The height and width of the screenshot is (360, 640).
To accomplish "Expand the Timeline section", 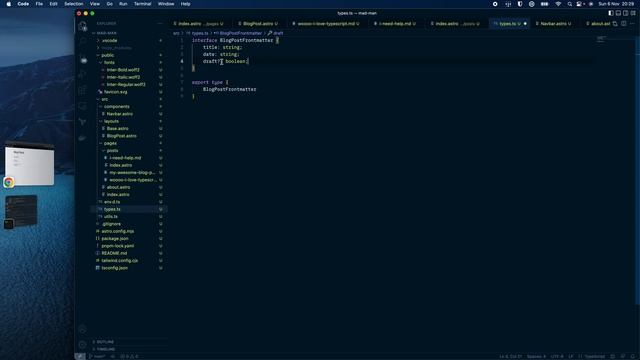I will [130, 349].
